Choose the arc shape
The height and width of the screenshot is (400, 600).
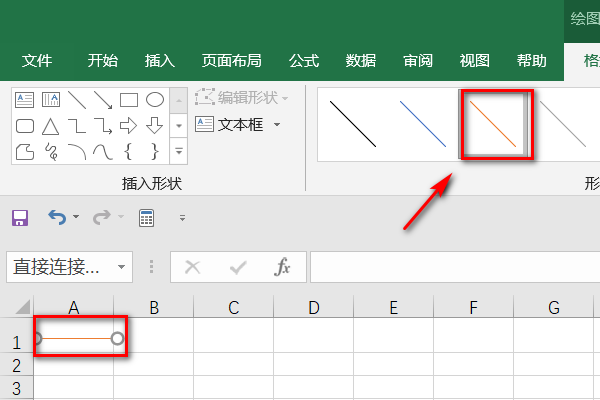coord(77,152)
